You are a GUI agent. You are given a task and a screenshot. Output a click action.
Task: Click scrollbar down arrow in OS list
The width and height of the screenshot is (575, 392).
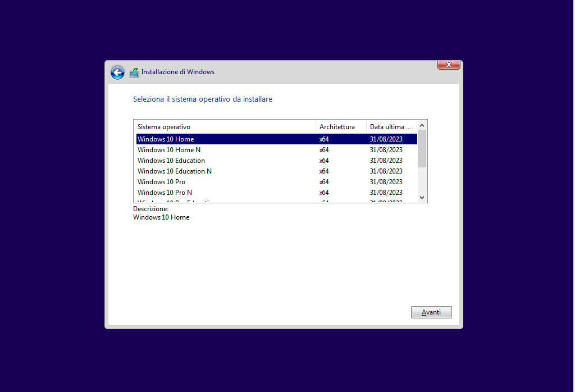(422, 198)
